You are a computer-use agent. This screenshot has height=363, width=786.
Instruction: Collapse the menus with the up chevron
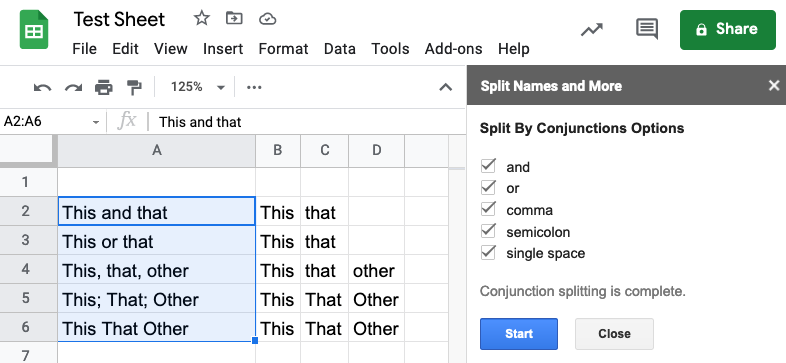click(x=446, y=87)
